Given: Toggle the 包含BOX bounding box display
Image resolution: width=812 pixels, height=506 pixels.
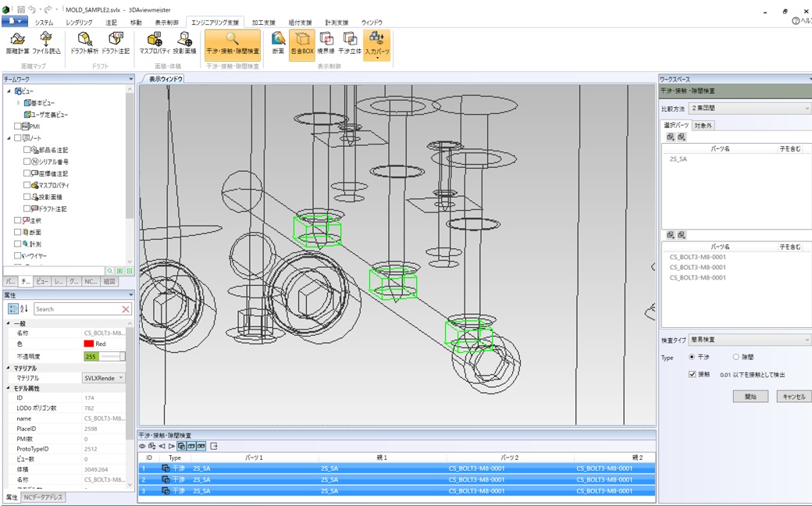Looking at the screenshot, I should tap(301, 43).
